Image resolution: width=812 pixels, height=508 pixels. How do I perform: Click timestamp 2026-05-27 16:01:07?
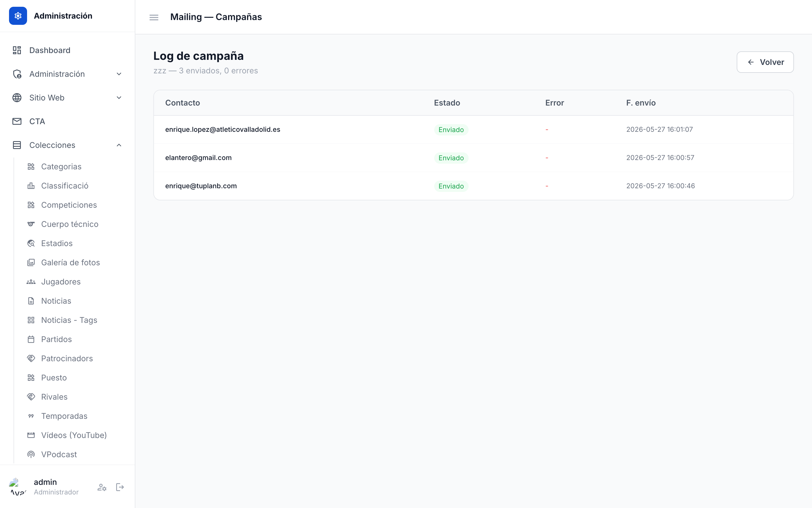659,129
